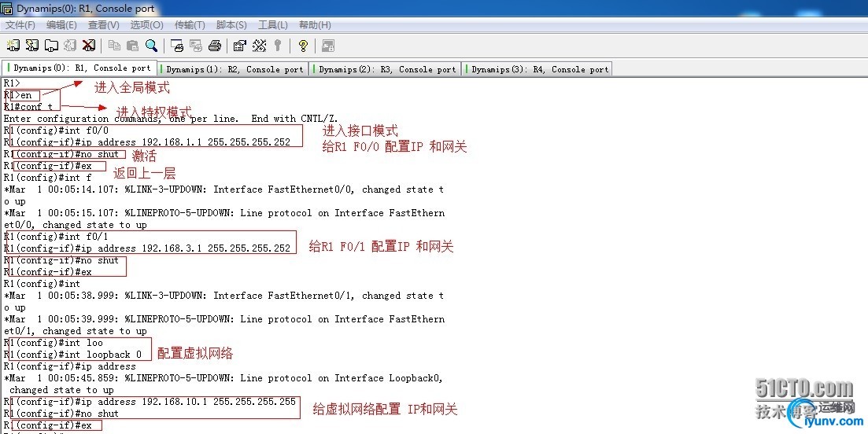Viewport: 868px width, 434px height.
Task: Click the key icon in toolbar
Action: [278, 46]
